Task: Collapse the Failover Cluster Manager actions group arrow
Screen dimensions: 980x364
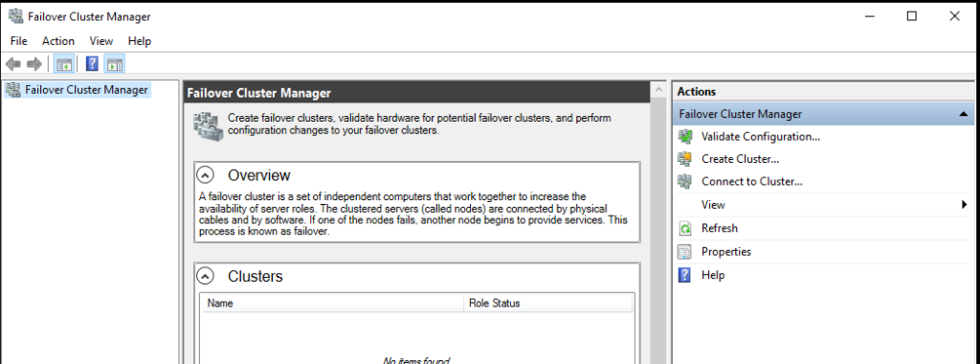Action: point(963,114)
